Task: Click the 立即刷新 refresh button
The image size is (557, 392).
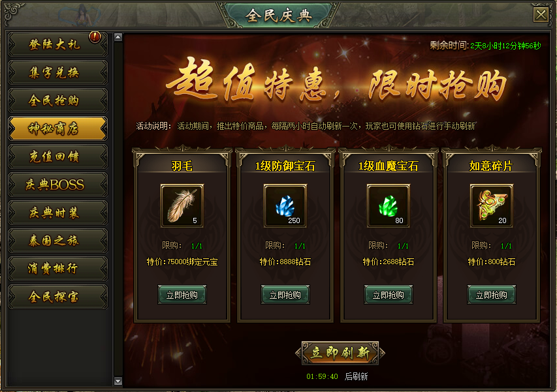Action: [x=340, y=353]
